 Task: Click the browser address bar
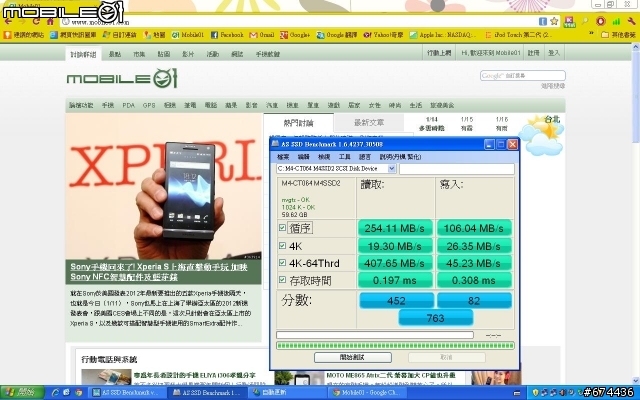[300, 22]
